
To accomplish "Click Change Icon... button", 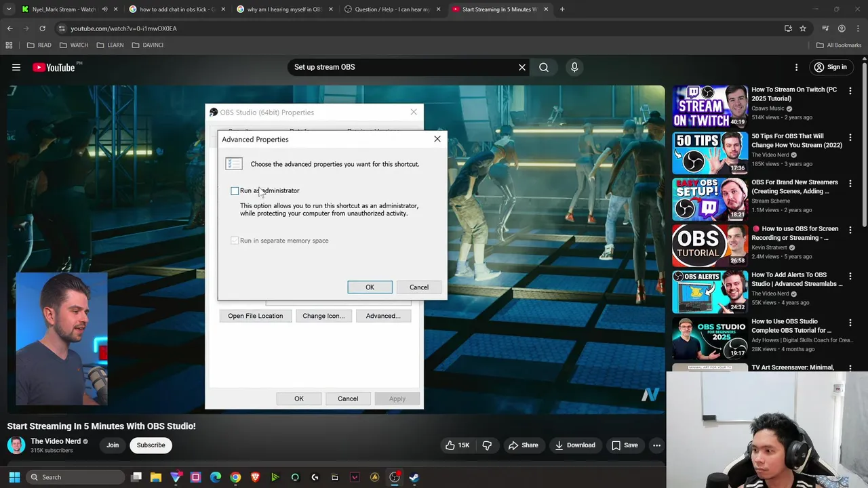I will click(x=323, y=316).
